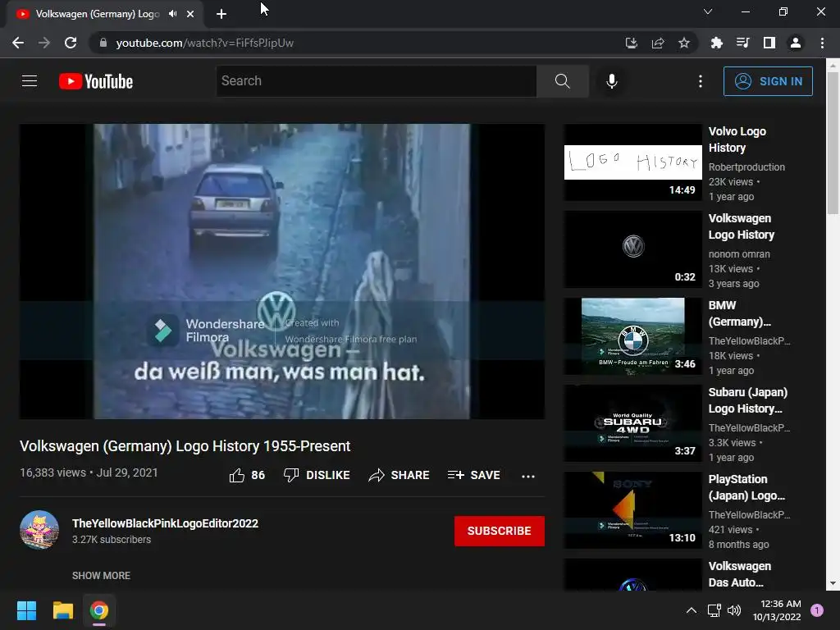Open the channel avatar picture
The image size is (840, 630).
click(39, 530)
